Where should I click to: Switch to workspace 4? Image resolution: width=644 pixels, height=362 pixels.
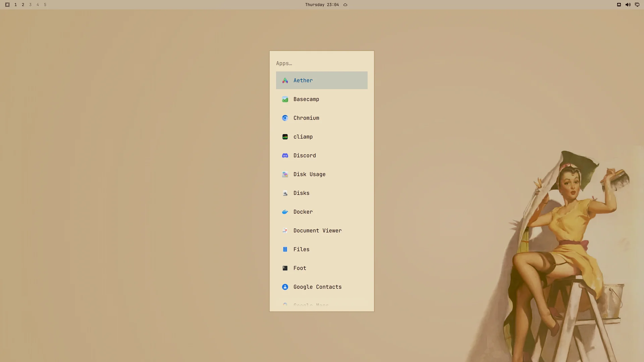click(x=38, y=5)
